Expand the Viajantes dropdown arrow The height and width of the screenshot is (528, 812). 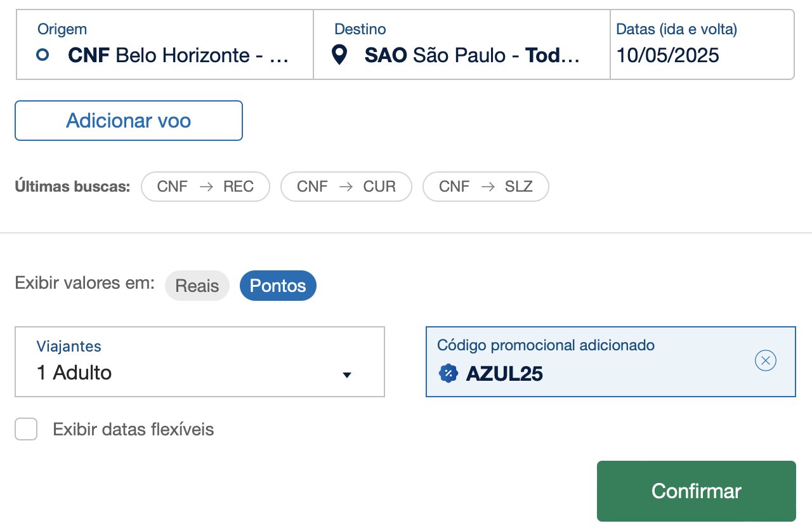347,375
